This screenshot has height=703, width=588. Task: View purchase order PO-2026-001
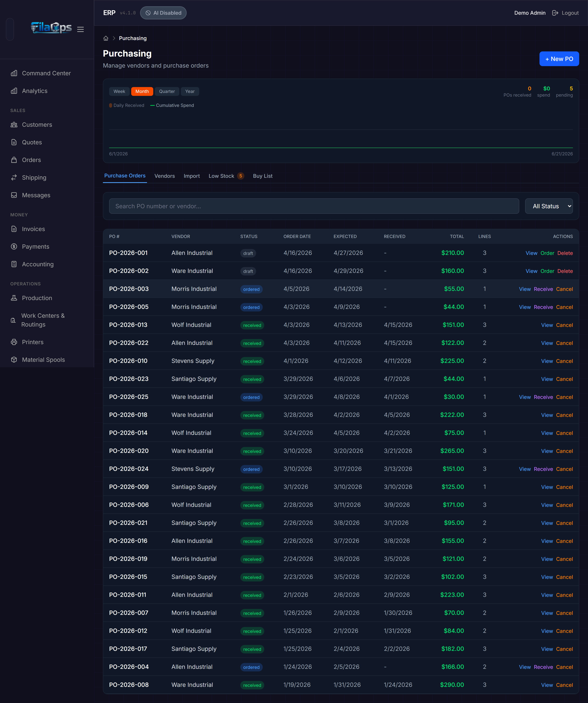(x=531, y=253)
